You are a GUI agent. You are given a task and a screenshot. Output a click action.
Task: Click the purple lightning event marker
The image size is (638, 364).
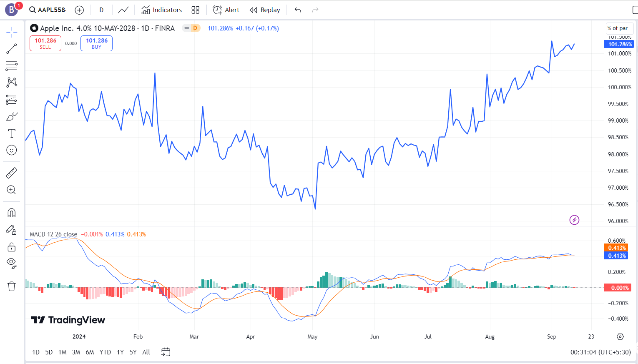(x=575, y=220)
